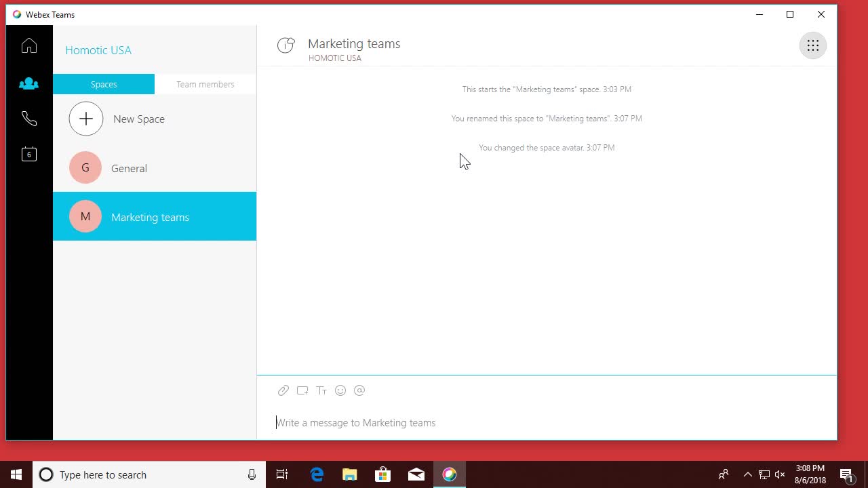Share screen capture icon in composer

click(x=302, y=390)
